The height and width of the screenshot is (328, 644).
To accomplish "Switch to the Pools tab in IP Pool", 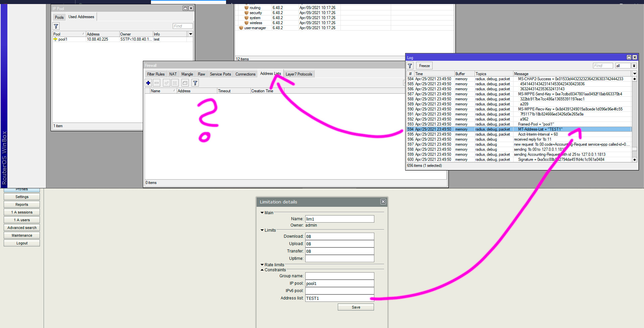I will pos(59,17).
